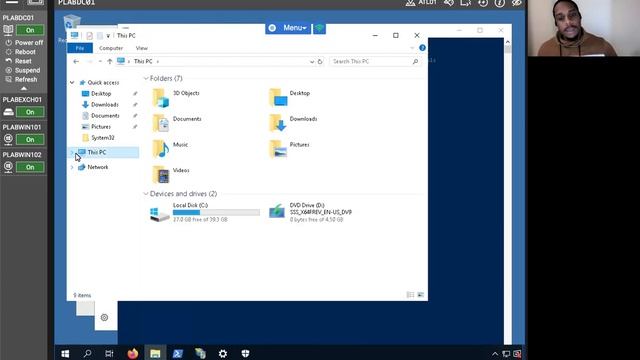Open the Downloads folder in Folders section
Image resolution: width=640 pixels, height=360 pixels.
tap(293, 123)
